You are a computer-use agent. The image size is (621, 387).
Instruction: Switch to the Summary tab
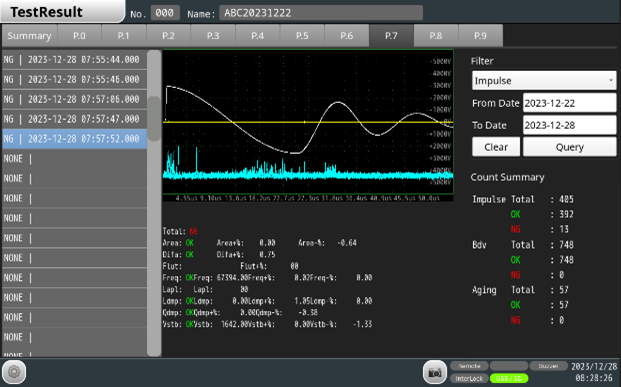(29, 36)
